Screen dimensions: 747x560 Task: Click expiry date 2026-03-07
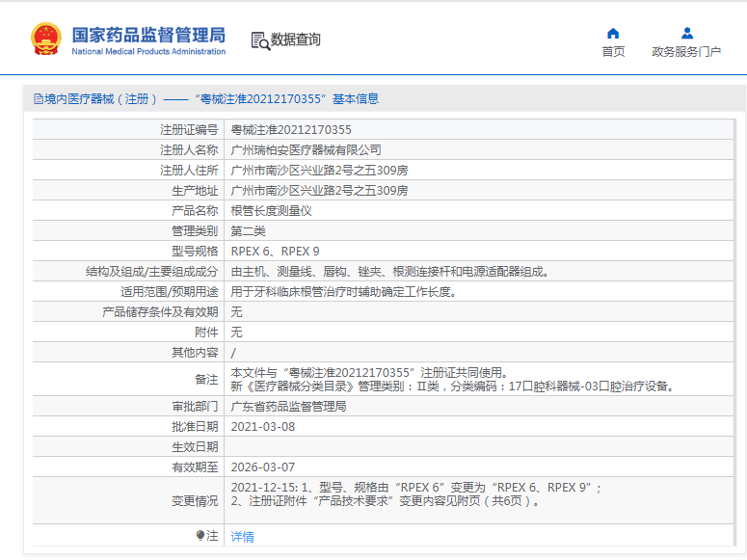pyautogui.click(x=263, y=467)
